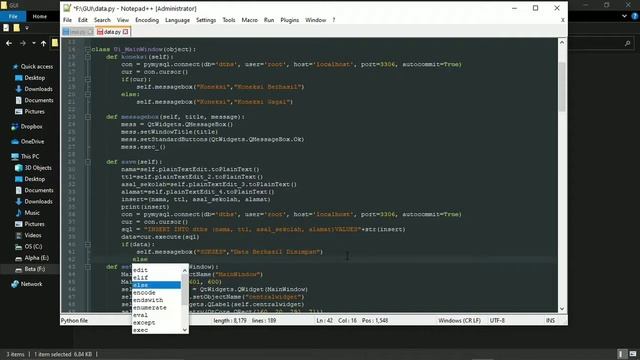Click editor vertical scrollbar down arrow
The image size is (640, 360).
pyautogui.click(x=562, y=309)
